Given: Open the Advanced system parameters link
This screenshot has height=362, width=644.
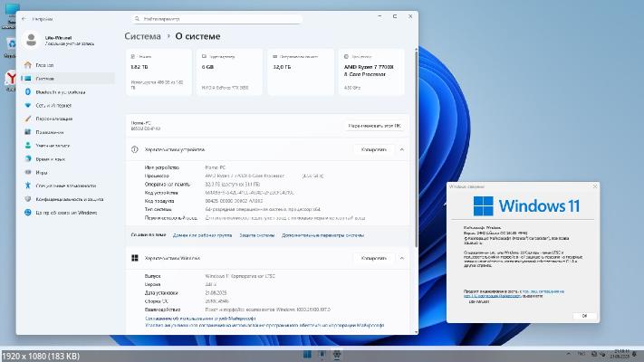Looking at the screenshot, I should pyautogui.click(x=322, y=235).
